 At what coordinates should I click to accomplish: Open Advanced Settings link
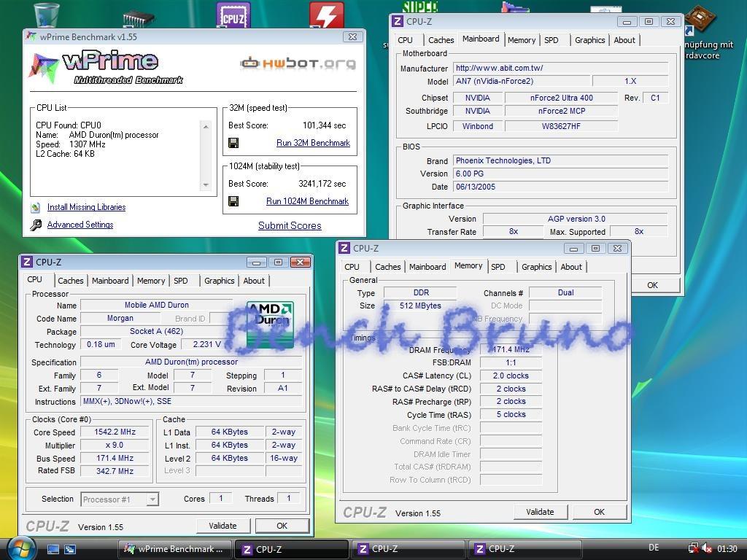tap(80, 225)
